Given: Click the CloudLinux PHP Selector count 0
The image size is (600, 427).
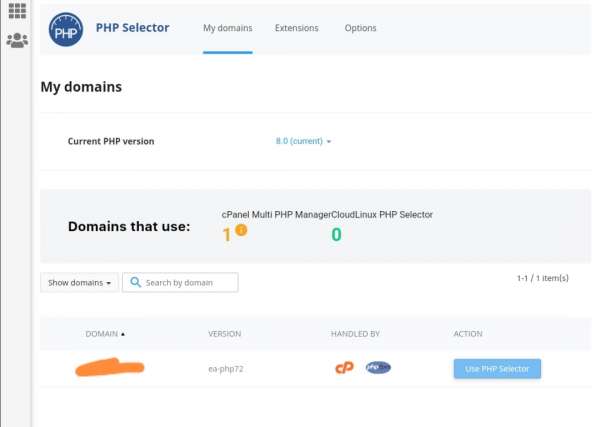Looking at the screenshot, I should pyautogui.click(x=336, y=235).
